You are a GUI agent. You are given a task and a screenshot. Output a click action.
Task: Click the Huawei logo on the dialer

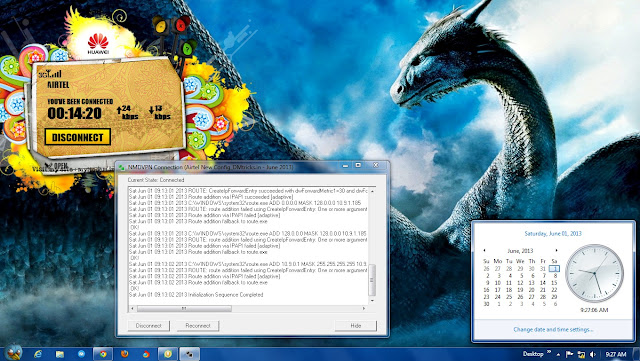coord(98,44)
